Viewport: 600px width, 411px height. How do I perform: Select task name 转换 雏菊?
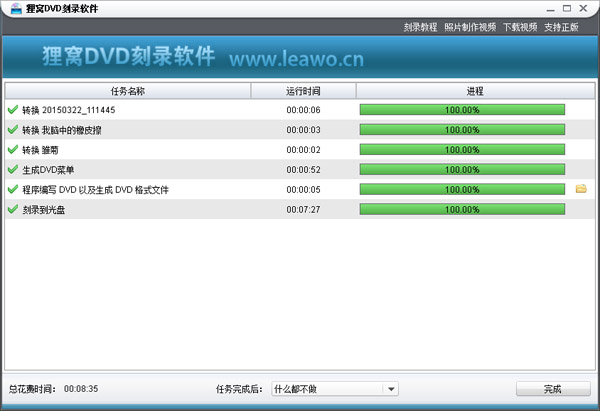point(40,150)
